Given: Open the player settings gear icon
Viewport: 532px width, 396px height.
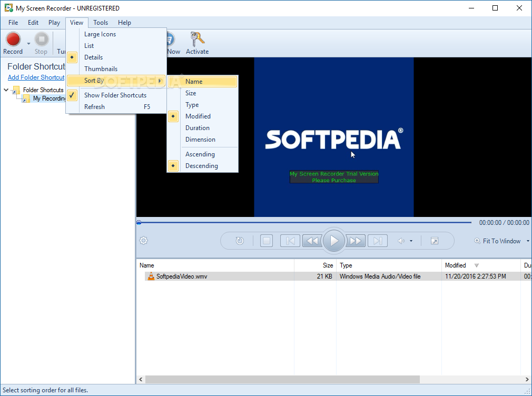Looking at the screenshot, I should coord(143,241).
